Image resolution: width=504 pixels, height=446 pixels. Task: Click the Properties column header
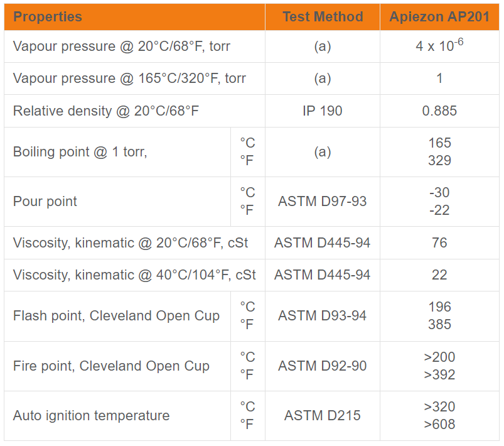48,17
